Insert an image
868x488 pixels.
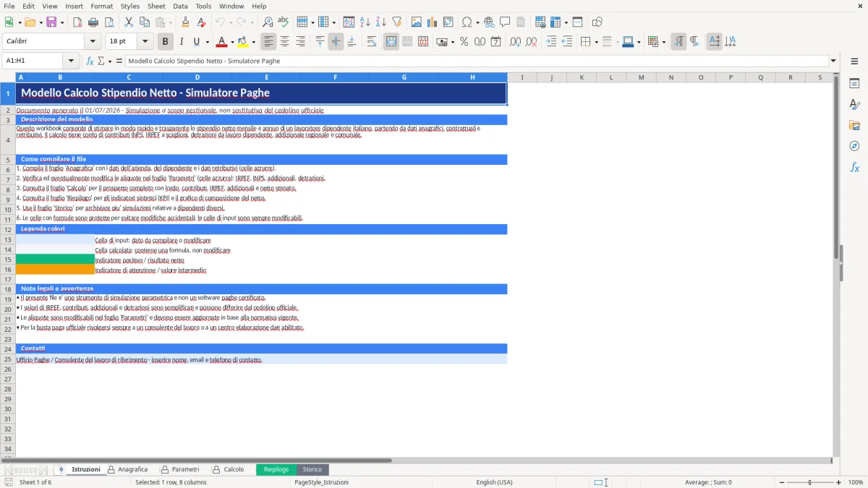[417, 22]
